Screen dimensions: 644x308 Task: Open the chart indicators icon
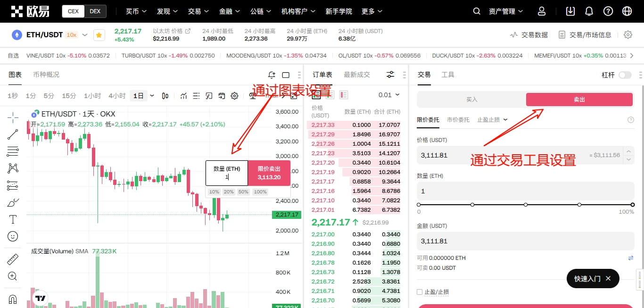pyautogui.click(x=183, y=95)
